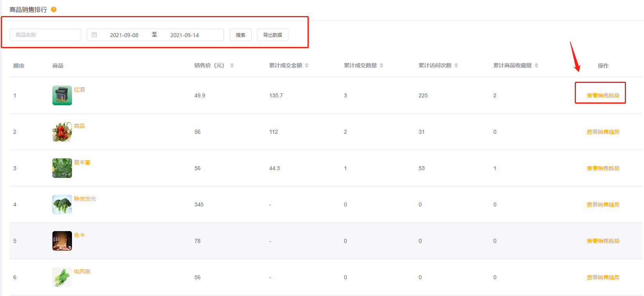
Task: Open the 红酒 product thumbnail
Action: (62, 95)
